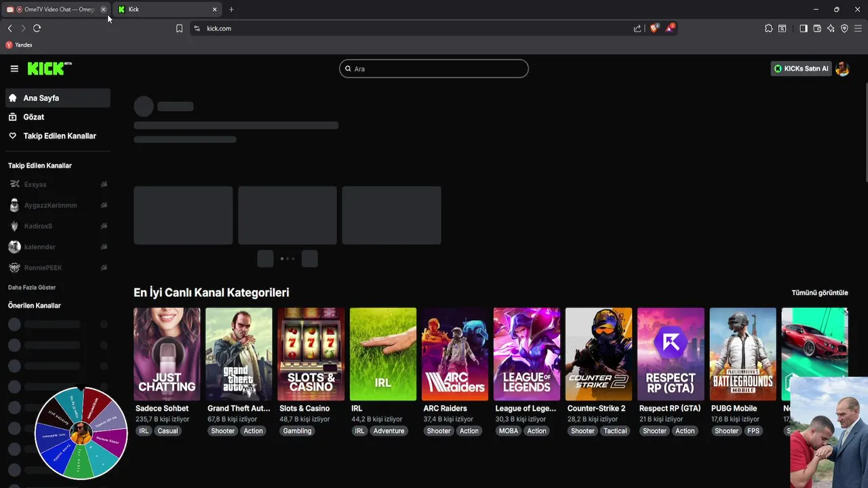Toggle offline icon for AygazzKerimmm
This screenshot has width=868, height=488.
104,205
